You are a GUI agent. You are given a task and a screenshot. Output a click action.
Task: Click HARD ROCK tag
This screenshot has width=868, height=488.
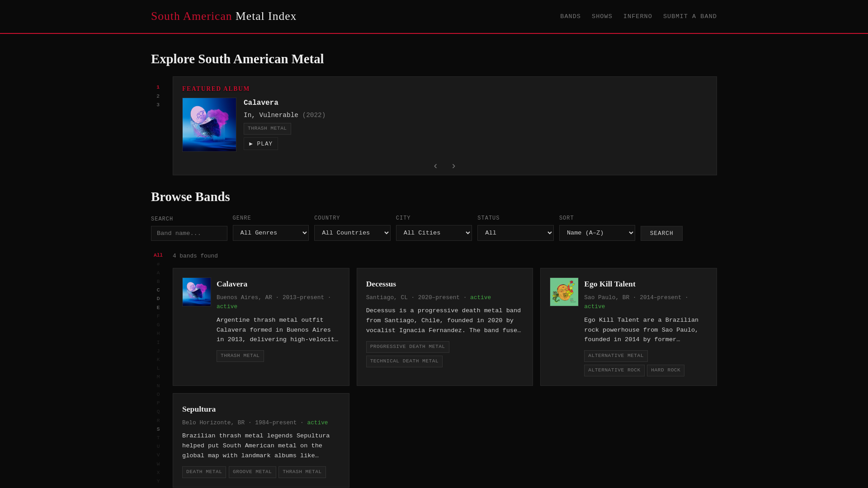[x=665, y=371]
